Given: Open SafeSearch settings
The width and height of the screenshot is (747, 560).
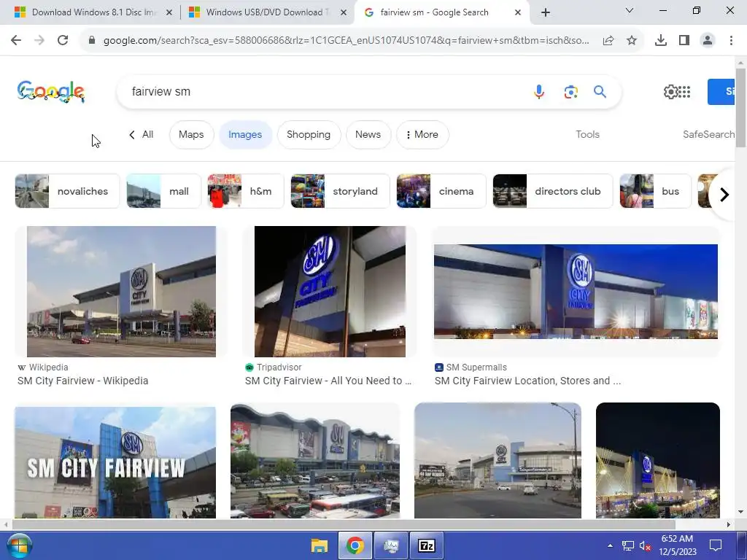Looking at the screenshot, I should (708, 135).
